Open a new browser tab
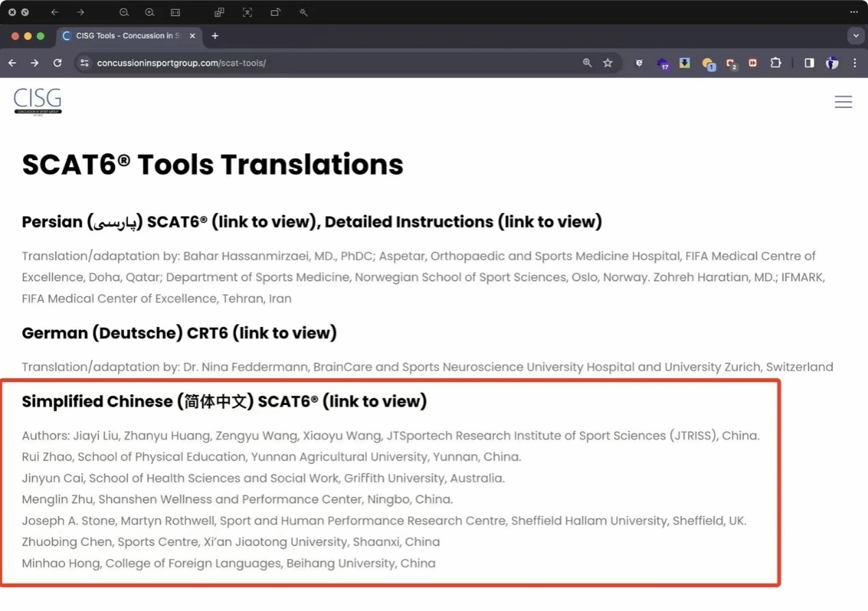Image resolution: width=868 pixels, height=611 pixels. click(x=215, y=36)
